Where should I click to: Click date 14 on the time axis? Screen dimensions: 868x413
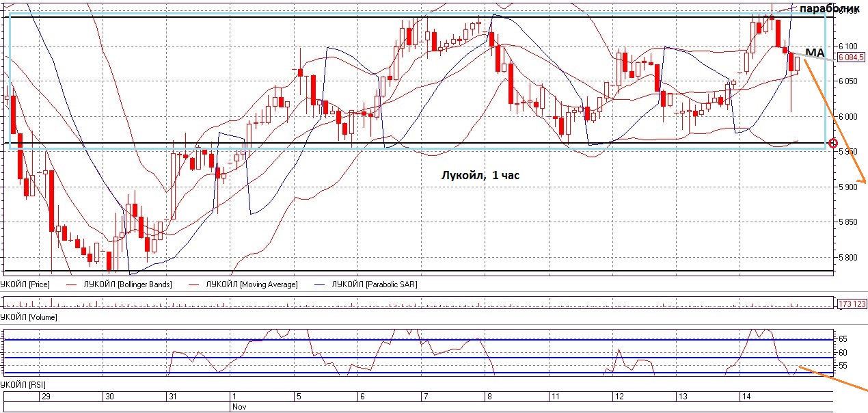pyautogui.click(x=746, y=397)
